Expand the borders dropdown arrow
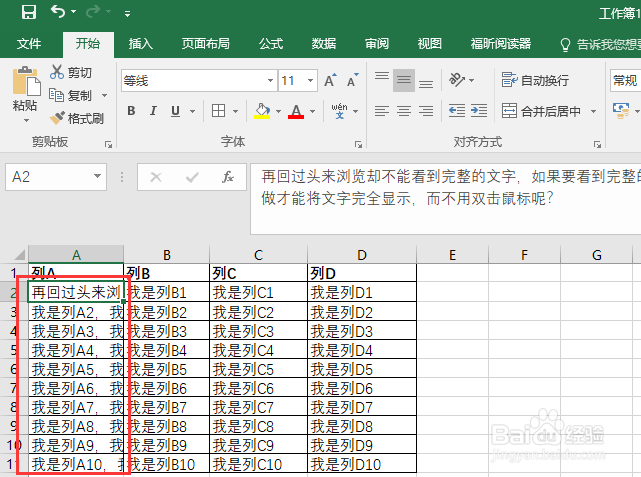This screenshot has width=641, height=477. (235, 111)
